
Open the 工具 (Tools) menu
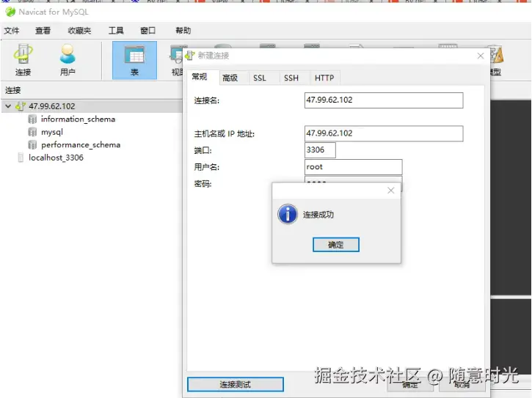[116, 31]
